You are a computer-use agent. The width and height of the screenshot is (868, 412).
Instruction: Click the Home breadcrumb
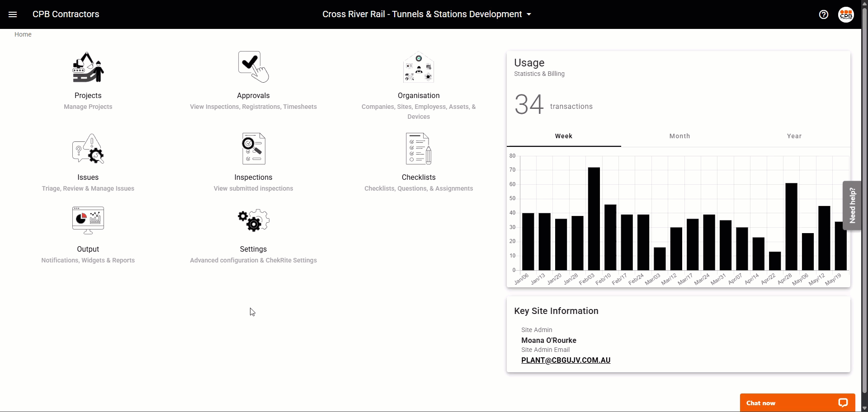pyautogui.click(x=23, y=34)
